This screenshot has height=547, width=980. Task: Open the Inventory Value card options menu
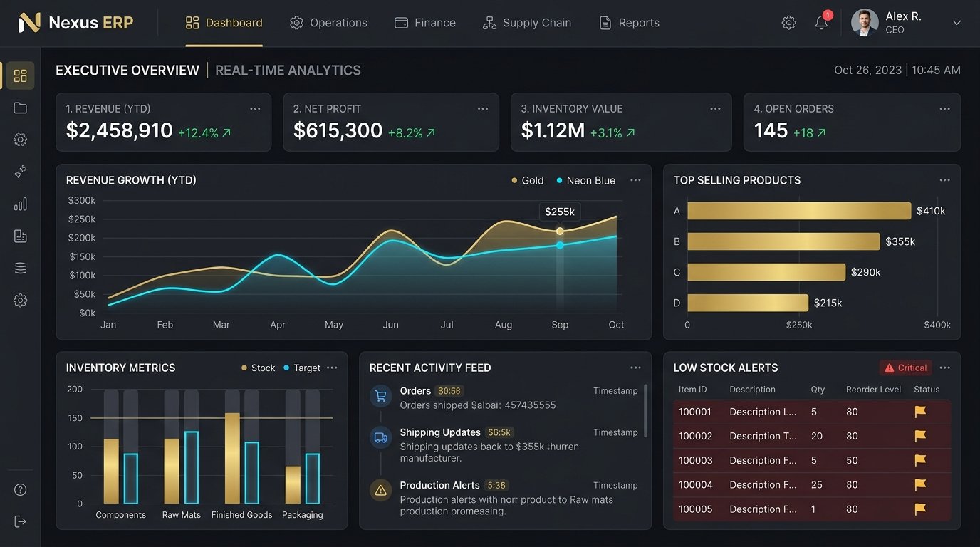coord(715,109)
